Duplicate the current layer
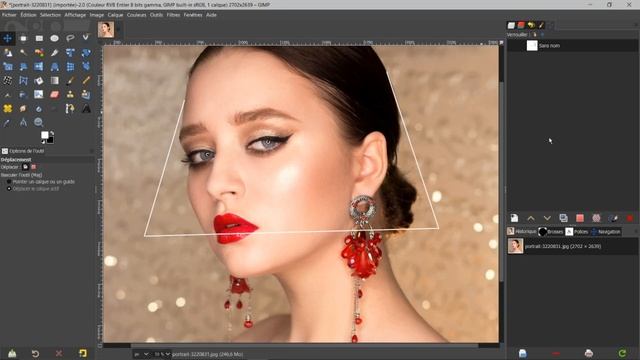 (564, 218)
